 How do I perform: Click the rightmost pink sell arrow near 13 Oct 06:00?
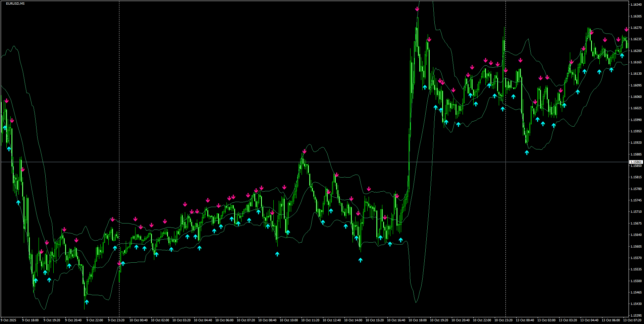[x=626, y=29]
